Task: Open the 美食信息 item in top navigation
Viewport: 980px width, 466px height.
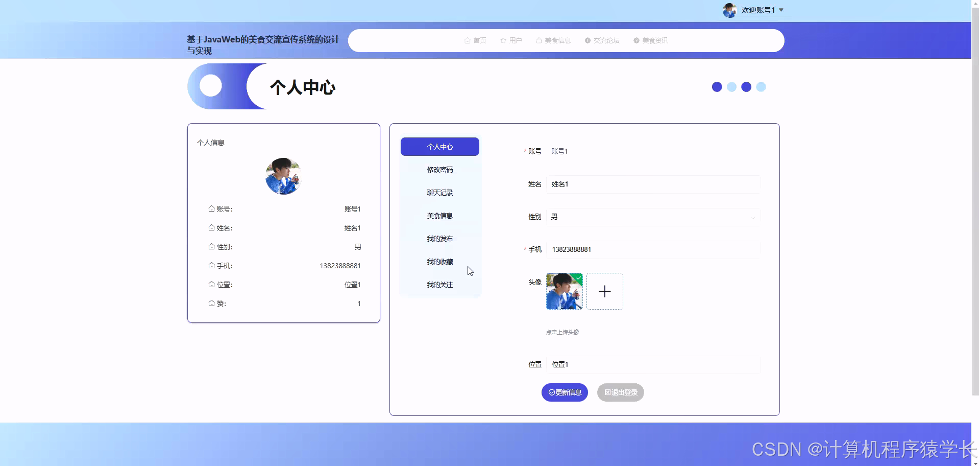Action: pos(553,40)
